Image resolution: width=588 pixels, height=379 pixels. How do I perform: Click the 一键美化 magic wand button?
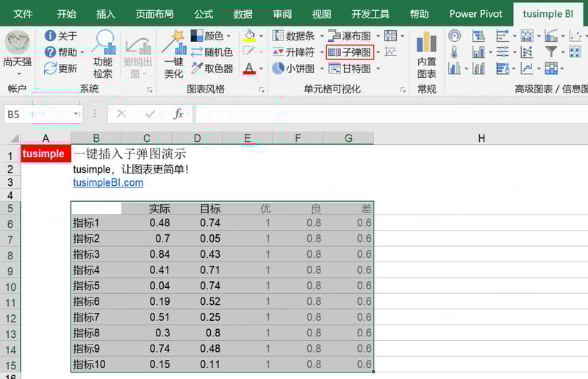tap(173, 55)
